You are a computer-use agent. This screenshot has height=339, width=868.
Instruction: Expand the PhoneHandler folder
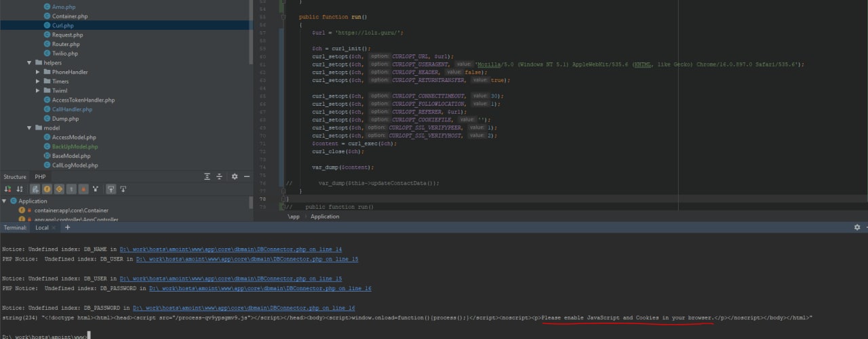39,72
